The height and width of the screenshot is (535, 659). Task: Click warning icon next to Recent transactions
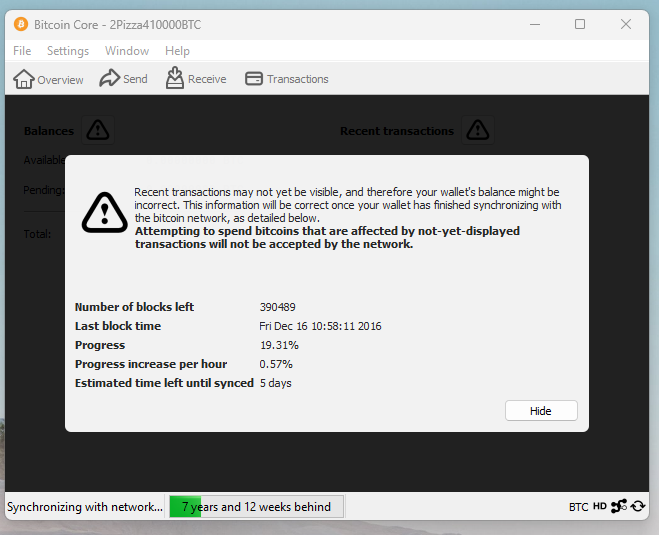(477, 130)
